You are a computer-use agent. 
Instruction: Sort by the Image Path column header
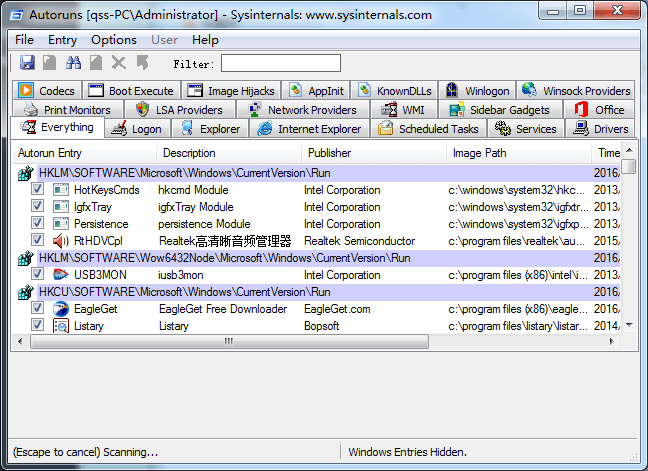point(519,153)
